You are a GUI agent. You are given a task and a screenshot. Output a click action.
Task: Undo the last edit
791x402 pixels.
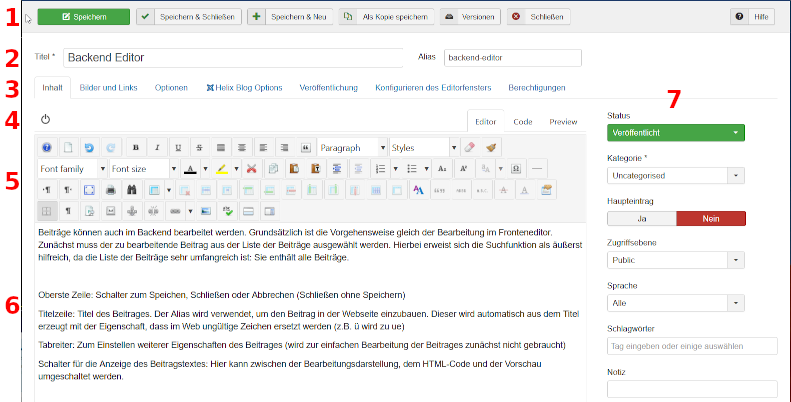[x=89, y=148]
